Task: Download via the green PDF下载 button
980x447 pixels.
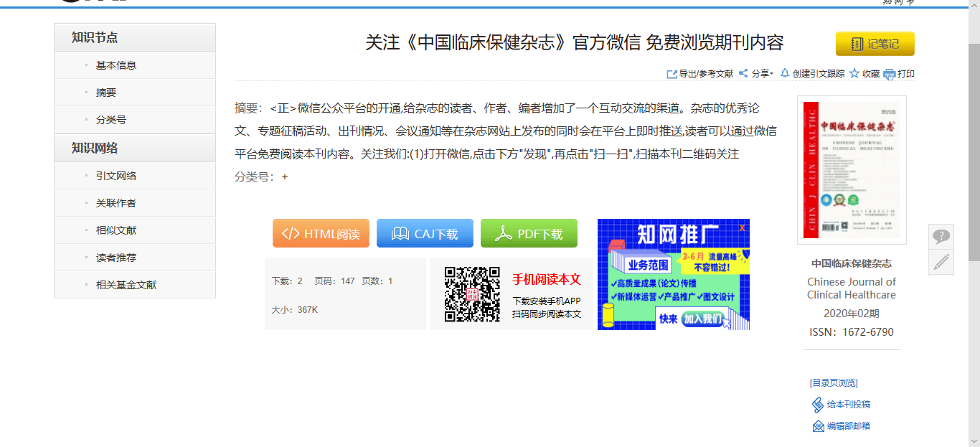Action: 529,234
